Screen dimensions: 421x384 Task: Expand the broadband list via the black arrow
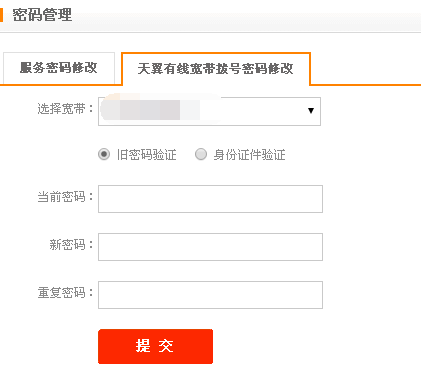tap(311, 111)
